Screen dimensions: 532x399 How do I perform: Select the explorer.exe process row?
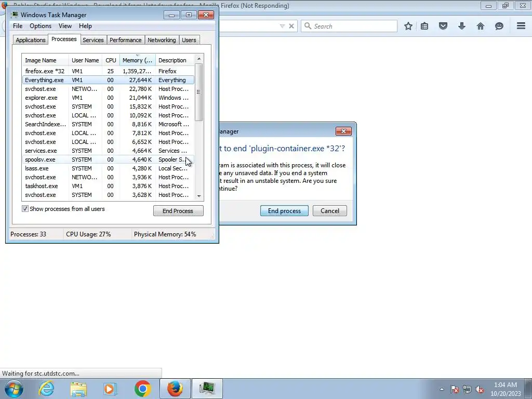(x=108, y=98)
